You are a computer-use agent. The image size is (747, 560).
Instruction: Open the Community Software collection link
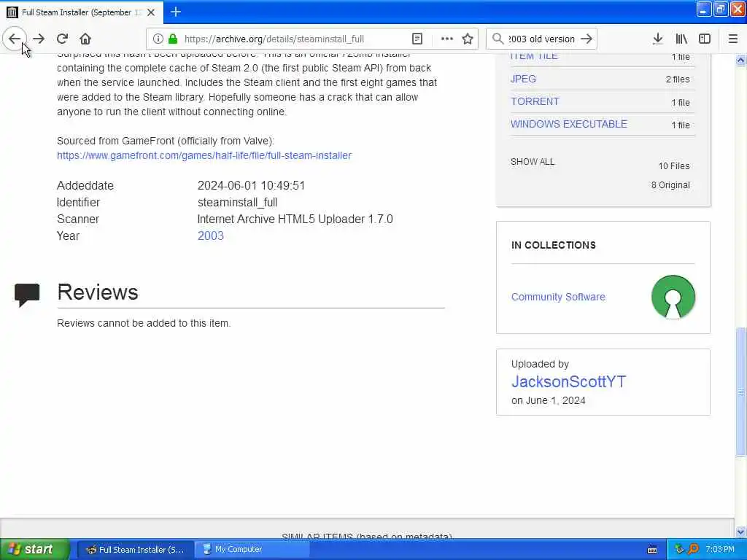coord(558,297)
